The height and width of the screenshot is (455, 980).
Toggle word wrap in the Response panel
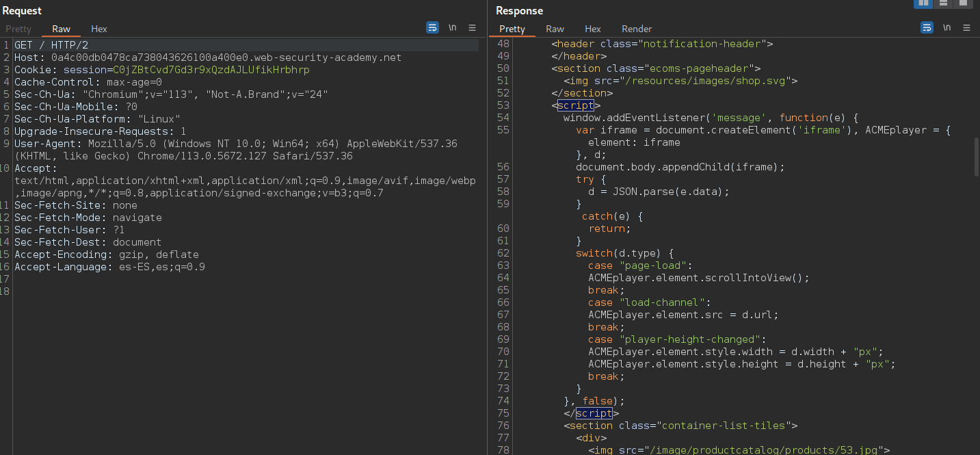pos(927,27)
